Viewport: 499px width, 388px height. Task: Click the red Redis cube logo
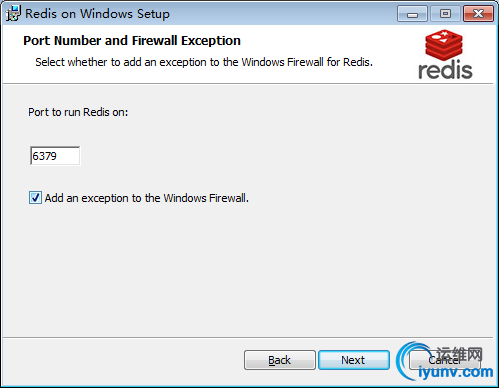click(x=444, y=45)
